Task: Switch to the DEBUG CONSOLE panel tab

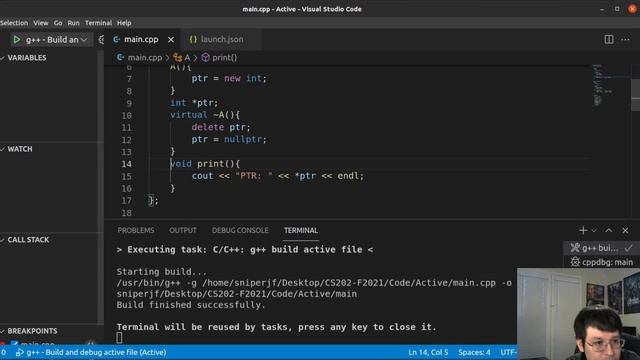Action: (x=240, y=231)
